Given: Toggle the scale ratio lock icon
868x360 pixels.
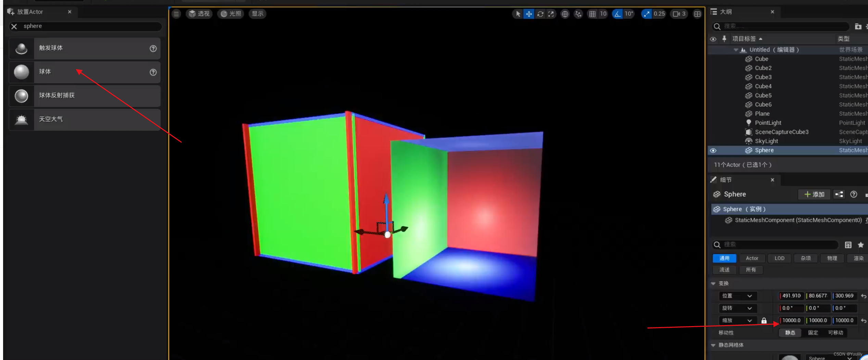Looking at the screenshot, I should (764, 321).
